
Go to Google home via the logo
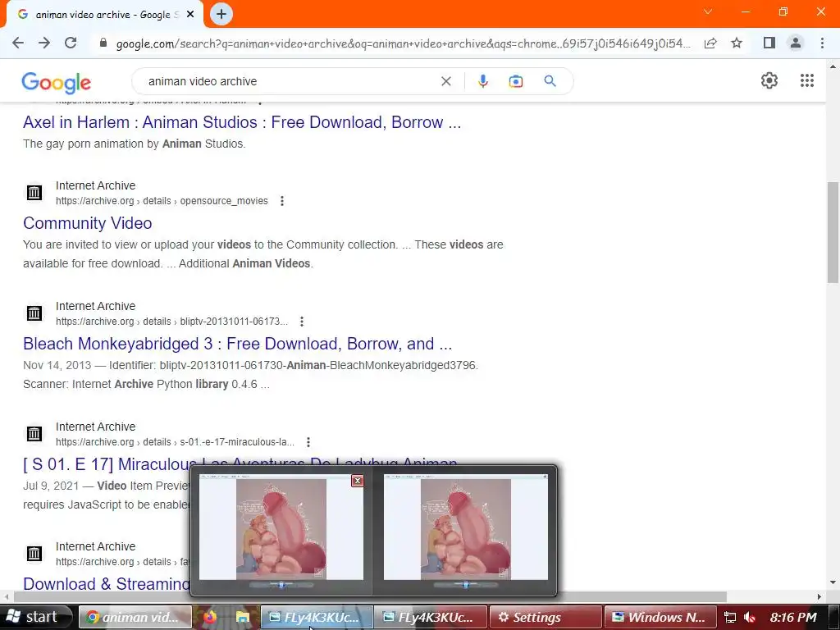57,83
